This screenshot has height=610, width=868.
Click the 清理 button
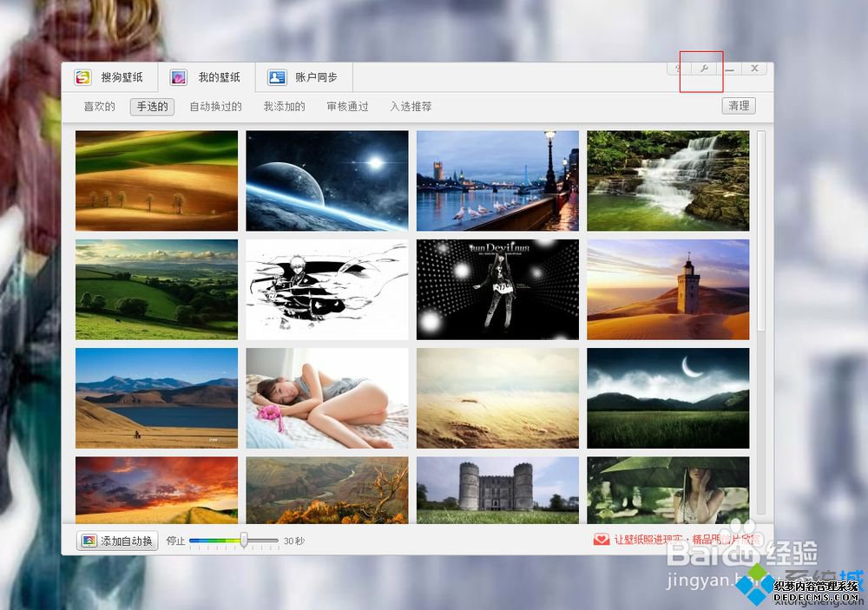click(739, 106)
